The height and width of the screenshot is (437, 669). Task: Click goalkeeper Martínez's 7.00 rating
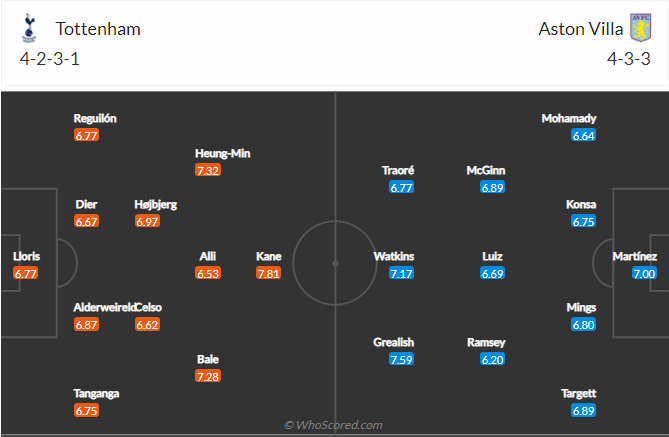click(x=643, y=273)
